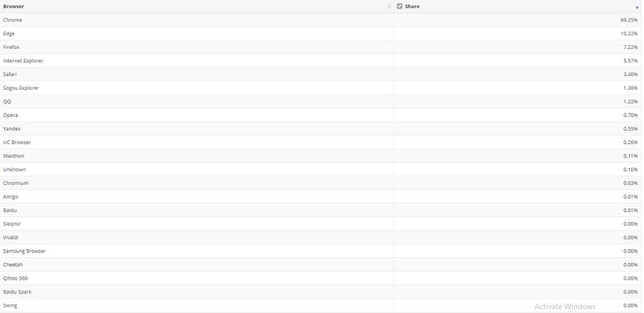This screenshot has width=644, height=313.
Task: Click the Baidu Spark row
Action: pyautogui.click(x=17, y=292)
